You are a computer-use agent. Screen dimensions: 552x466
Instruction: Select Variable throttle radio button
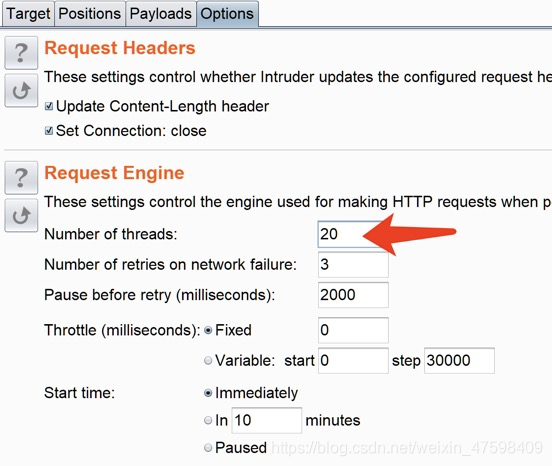coord(208,360)
